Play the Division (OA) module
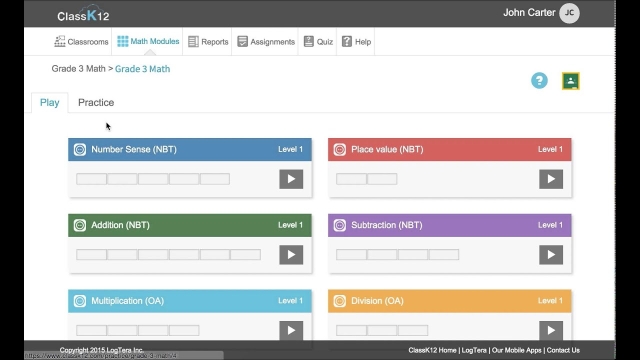Screen dimensions: 640x360 (x=551, y=330)
